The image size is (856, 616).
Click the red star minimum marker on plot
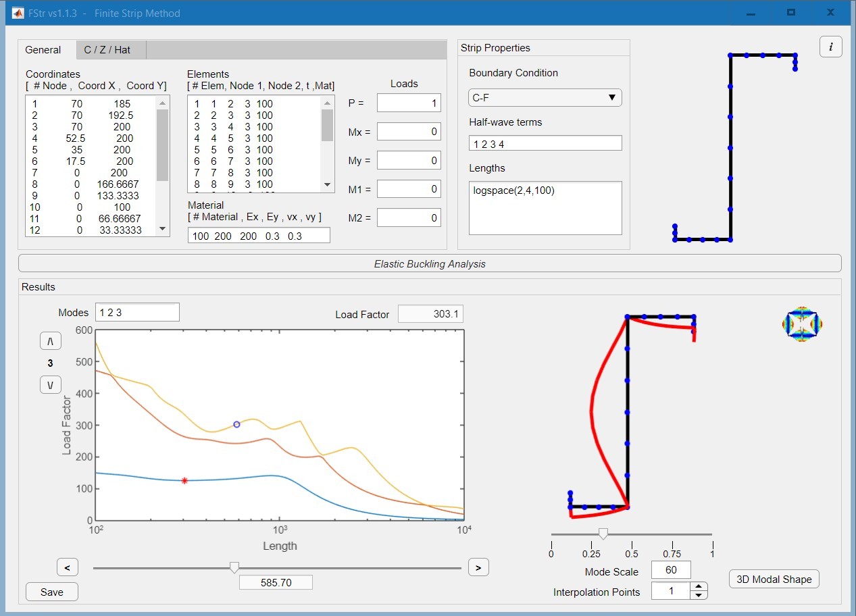(184, 481)
